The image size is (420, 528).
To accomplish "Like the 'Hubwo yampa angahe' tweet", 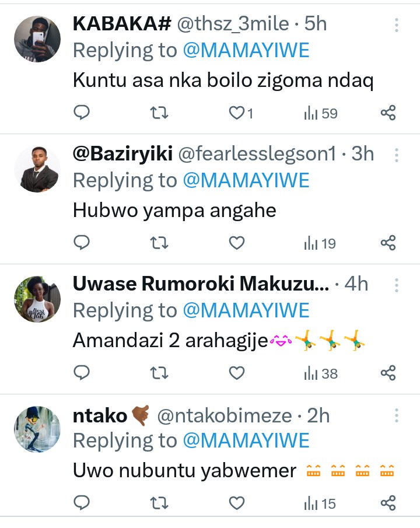I will coord(236,243).
